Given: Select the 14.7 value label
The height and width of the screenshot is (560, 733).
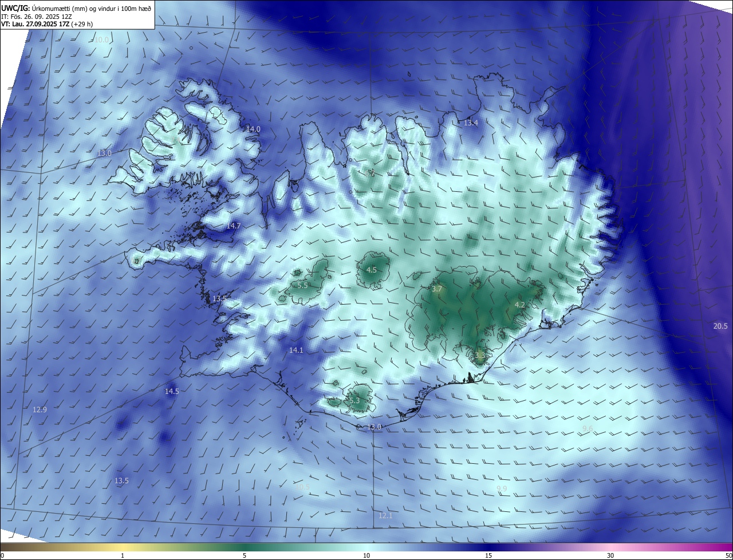Looking at the screenshot, I should (234, 226).
